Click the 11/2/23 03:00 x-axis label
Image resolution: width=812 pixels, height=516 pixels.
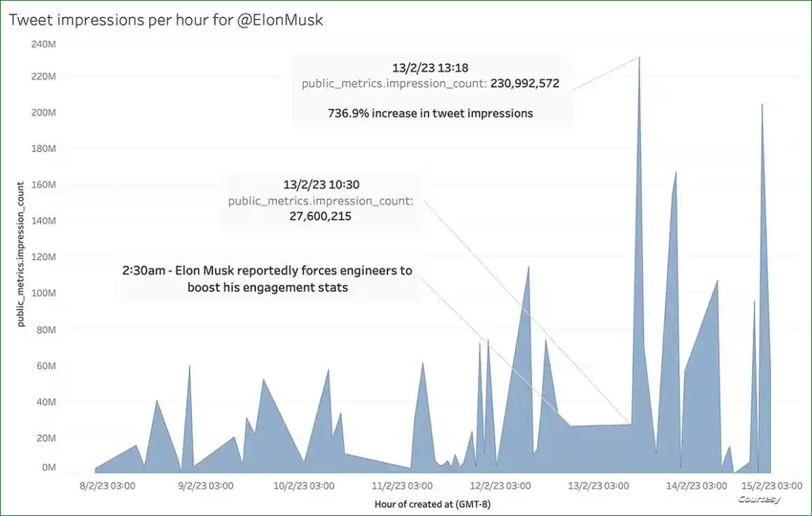coord(402,486)
